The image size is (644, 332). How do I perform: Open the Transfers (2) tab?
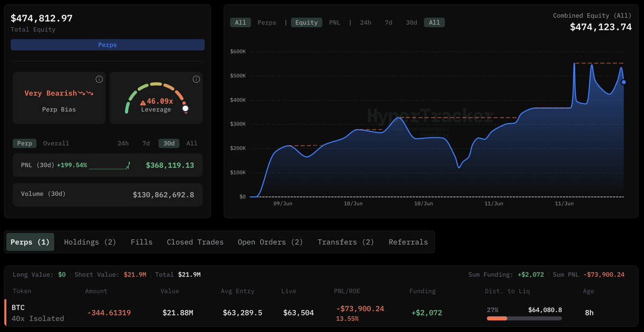click(x=346, y=242)
